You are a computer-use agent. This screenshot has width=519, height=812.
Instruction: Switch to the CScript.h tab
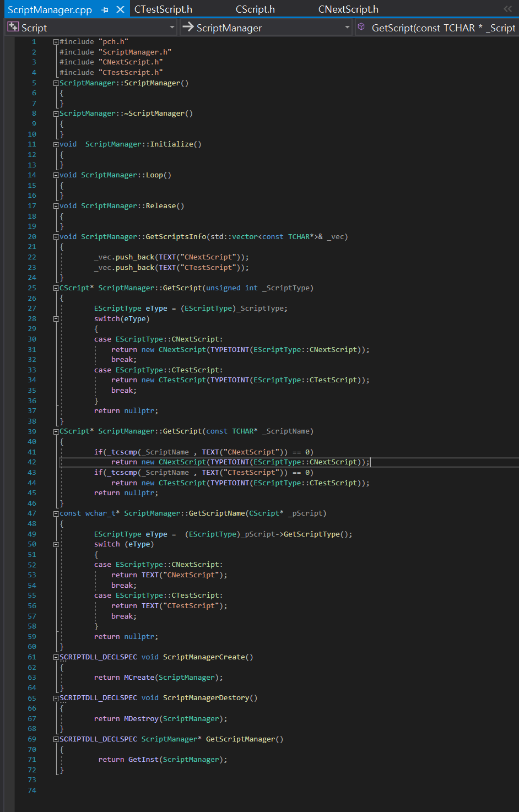255,9
